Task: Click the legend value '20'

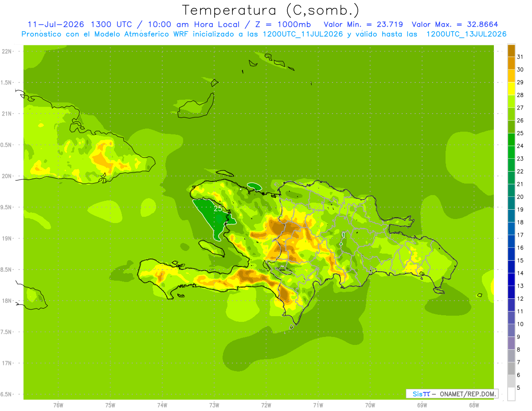Action: pyautogui.click(x=520, y=197)
